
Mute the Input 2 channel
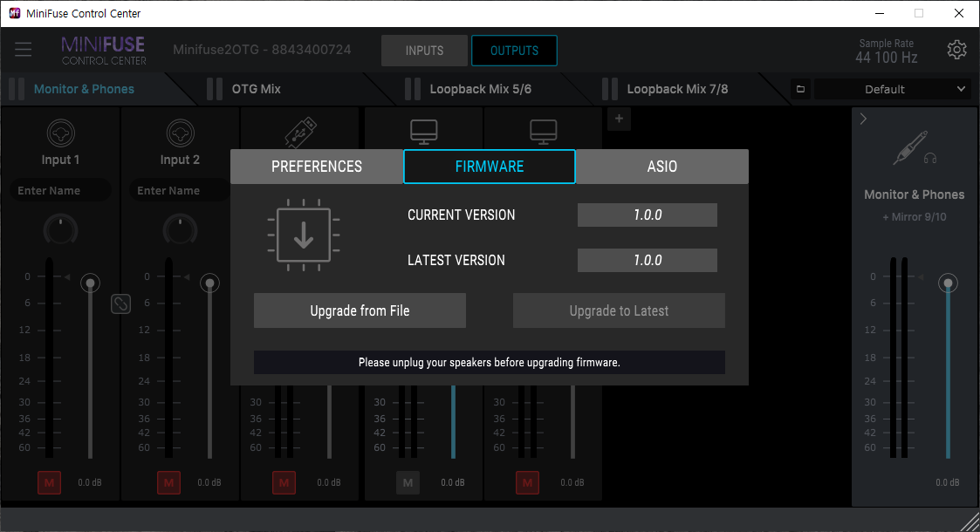click(x=169, y=482)
